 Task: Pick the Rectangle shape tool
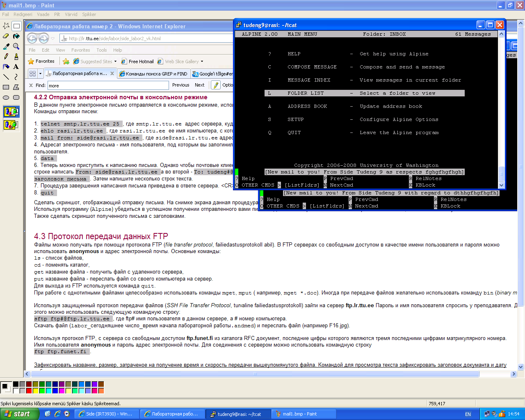click(x=6, y=87)
